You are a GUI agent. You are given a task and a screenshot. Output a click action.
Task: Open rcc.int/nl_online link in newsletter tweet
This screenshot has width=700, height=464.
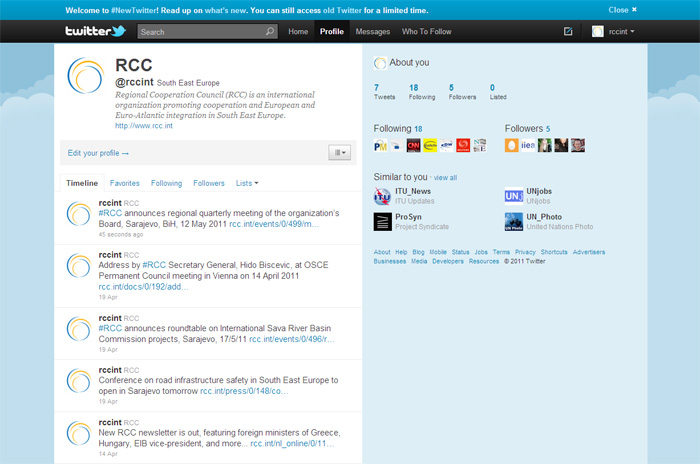click(292, 443)
